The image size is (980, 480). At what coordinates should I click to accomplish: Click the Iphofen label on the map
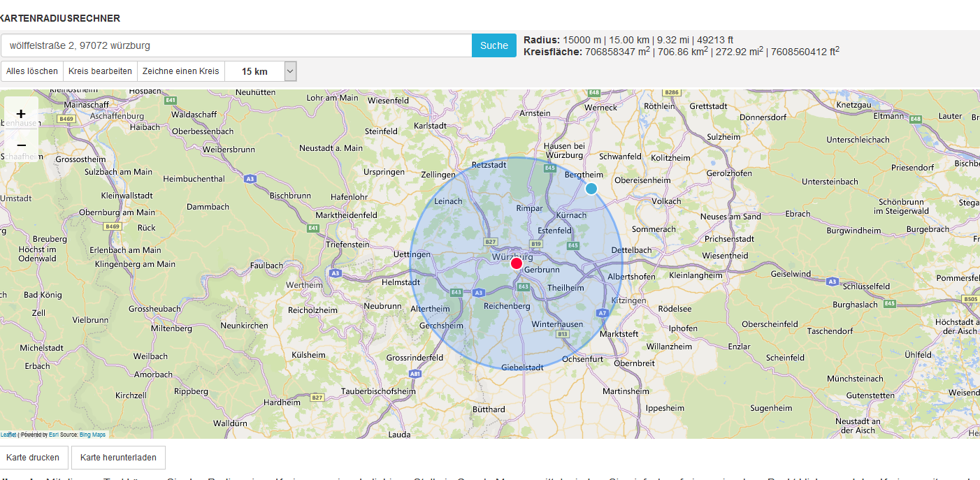tap(683, 328)
